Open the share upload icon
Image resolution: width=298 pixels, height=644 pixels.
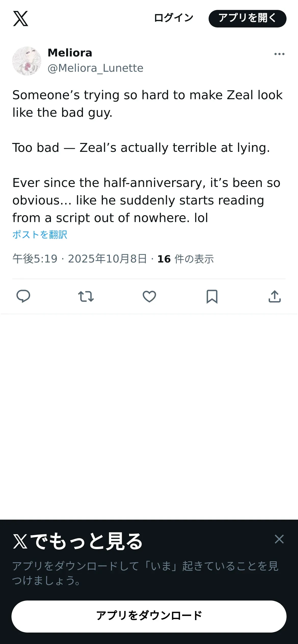[275, 296]
